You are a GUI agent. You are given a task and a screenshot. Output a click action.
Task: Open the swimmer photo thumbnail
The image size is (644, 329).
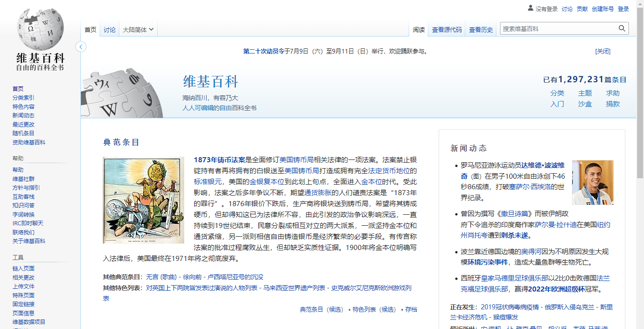click(593, 182)
